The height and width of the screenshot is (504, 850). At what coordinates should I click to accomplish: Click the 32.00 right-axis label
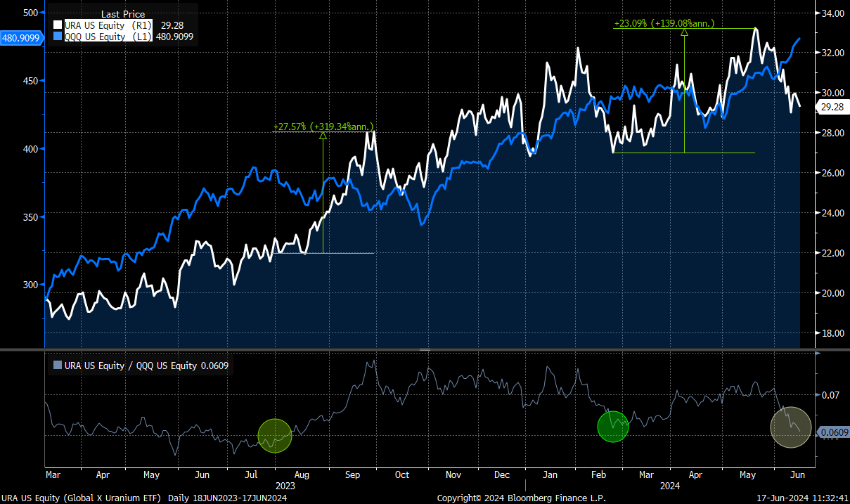(x=832, y=53)
